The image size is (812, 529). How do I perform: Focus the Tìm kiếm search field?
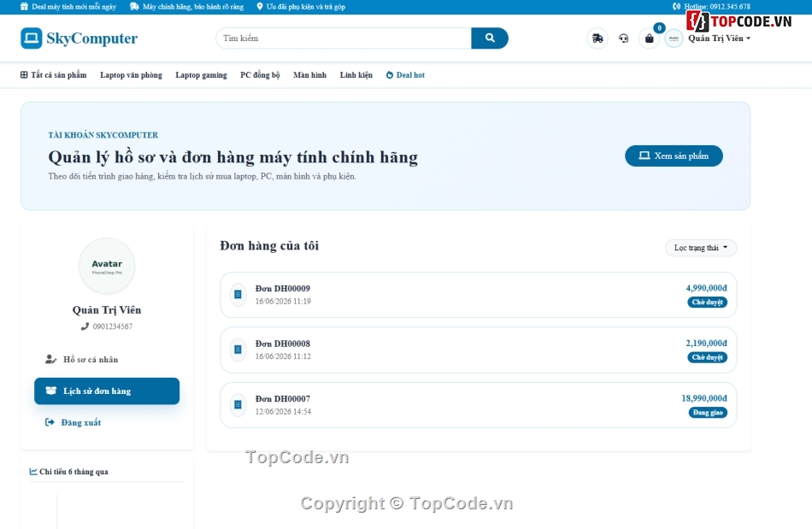click(344, 38)
